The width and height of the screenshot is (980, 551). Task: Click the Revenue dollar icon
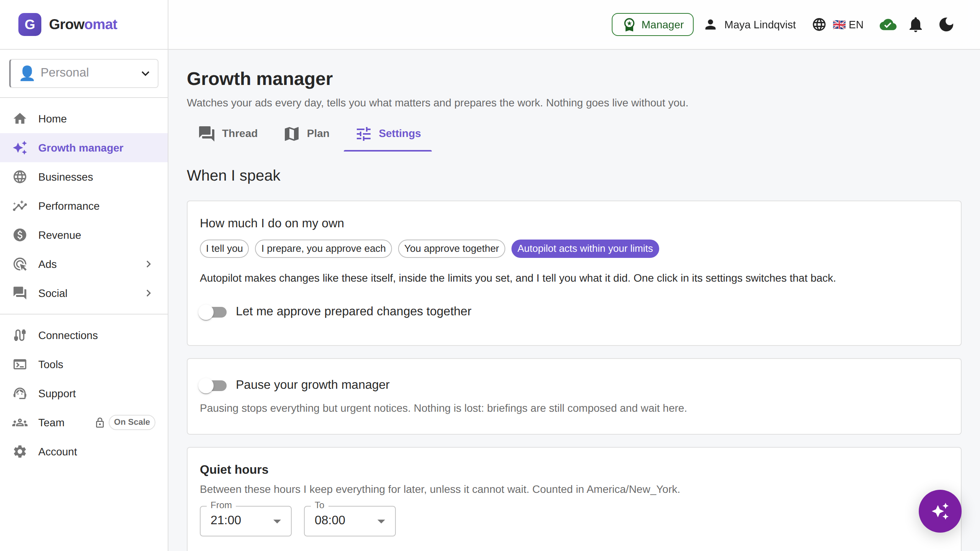(20, 235)
